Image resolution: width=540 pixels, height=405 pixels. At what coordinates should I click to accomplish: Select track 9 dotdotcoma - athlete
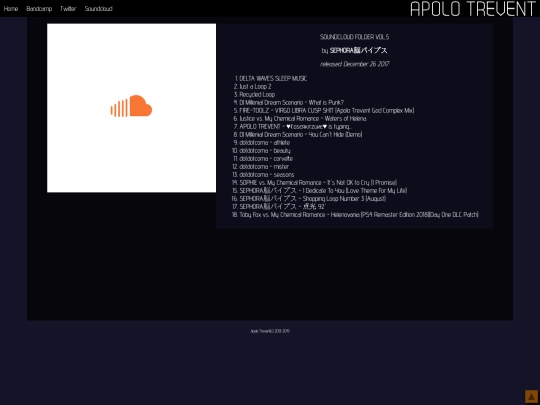click(265, 143)
